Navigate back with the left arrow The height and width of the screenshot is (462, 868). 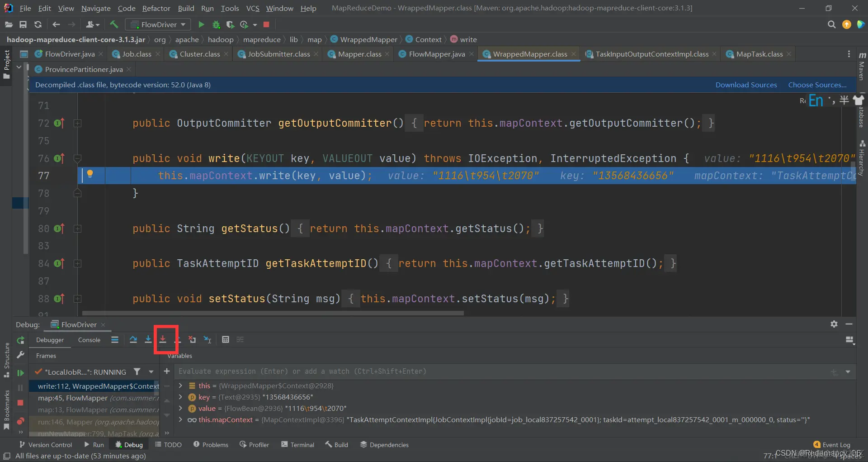[56, 24]
